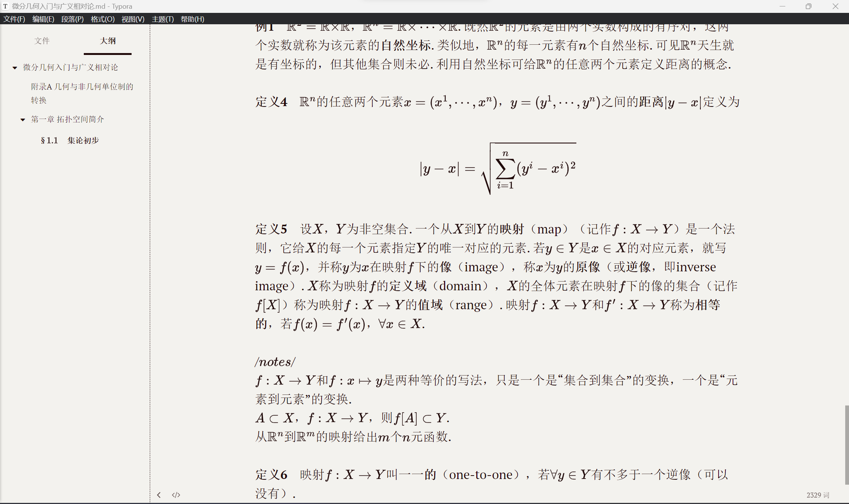Image resolution: width=849 pixels, height=504 pixels.
Task: Click the sidebar collapse chevron icon
Action: 159,495
